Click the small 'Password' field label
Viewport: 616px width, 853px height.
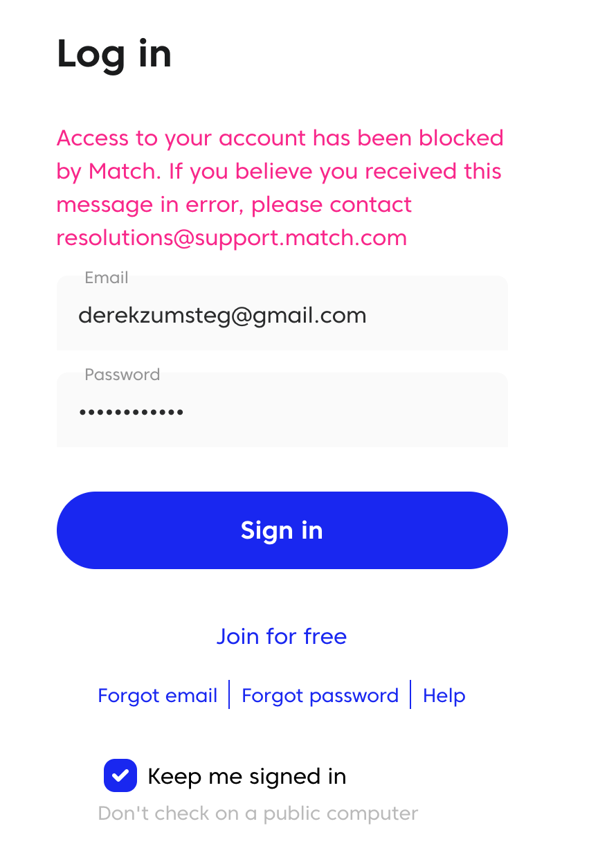(123, 375)
